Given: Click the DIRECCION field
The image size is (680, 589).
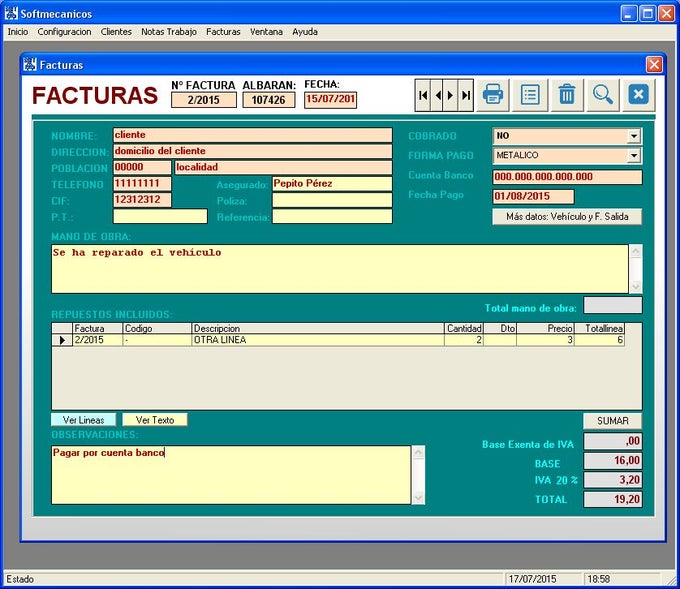Looking at the screenshot, I should click(252, 151).
